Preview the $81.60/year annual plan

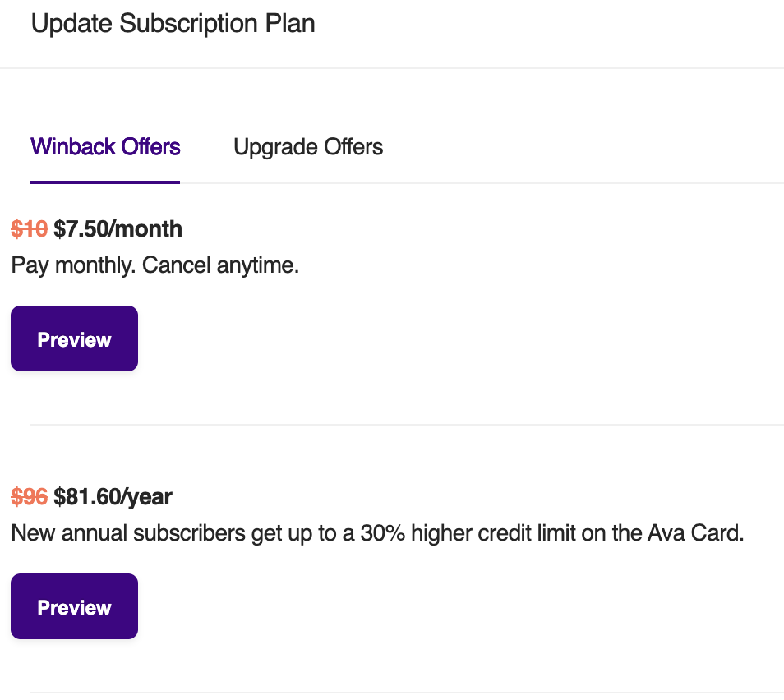74,607
